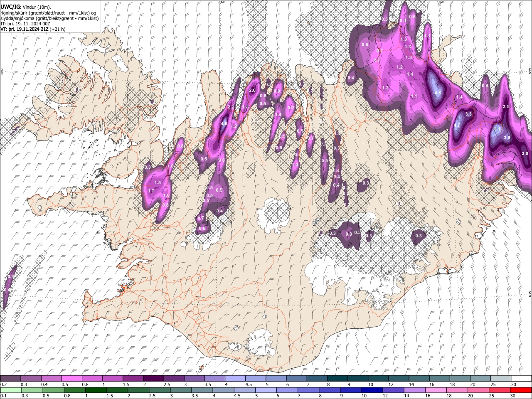
Task: Click the '3.9' precipitation value on the map
Action: 507,138
